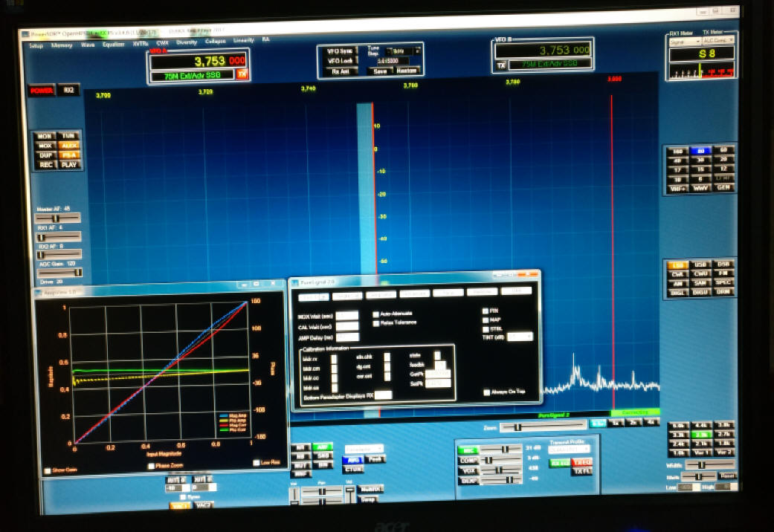Screen dimensions: 774x532
Task: Click the REC record button
Action: 46,165
